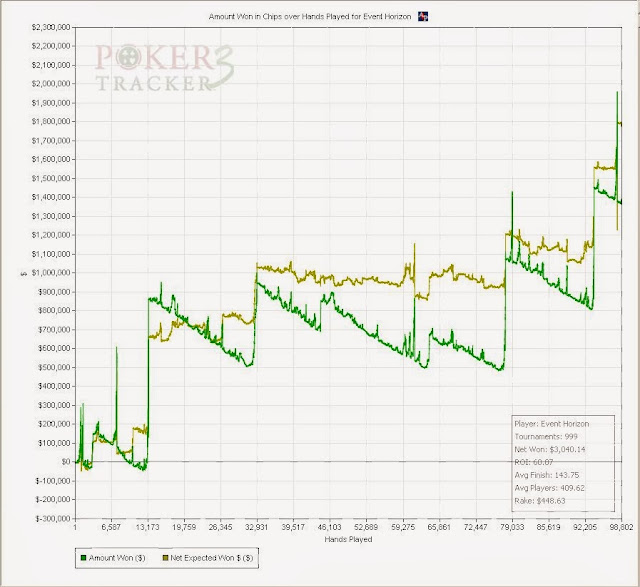This screenshot has width=640, height=587.
Task: Click the olive Net Expected Won legend swatch
Action: point(165,558)
